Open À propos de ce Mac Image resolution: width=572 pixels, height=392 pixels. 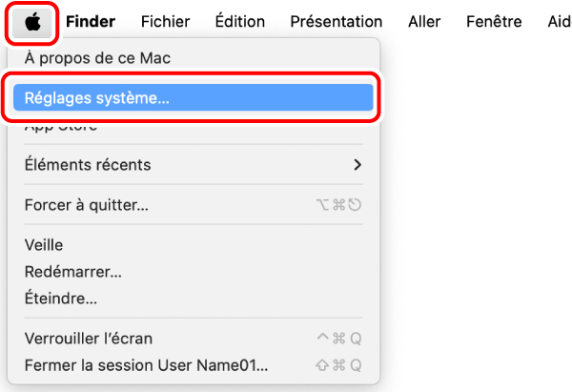pyautogui.click(x=97, y=58)
